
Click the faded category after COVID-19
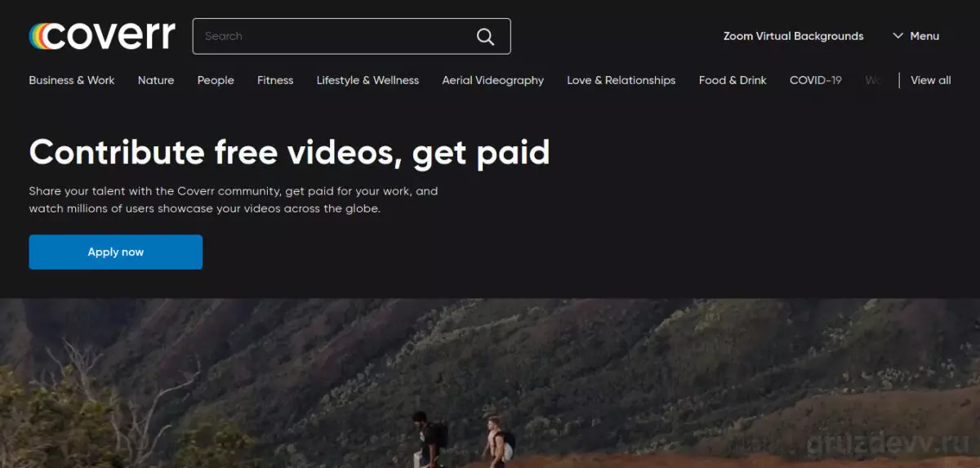pos(873,80)
